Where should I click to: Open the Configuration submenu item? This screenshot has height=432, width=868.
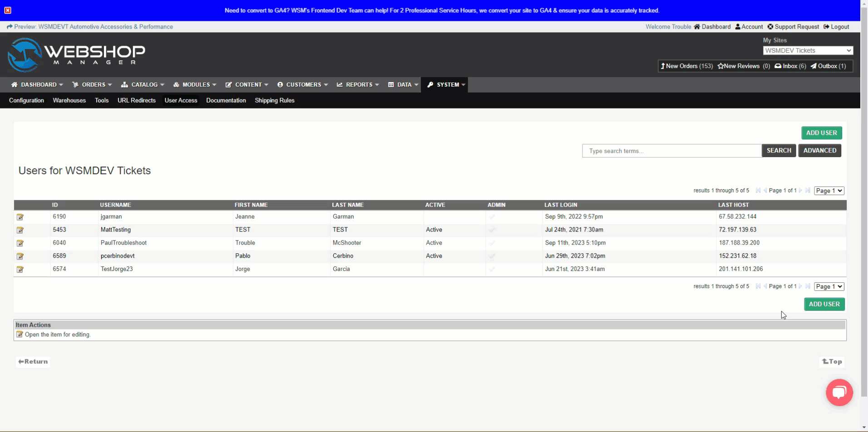pyautogui.click(x=26, y=100)
